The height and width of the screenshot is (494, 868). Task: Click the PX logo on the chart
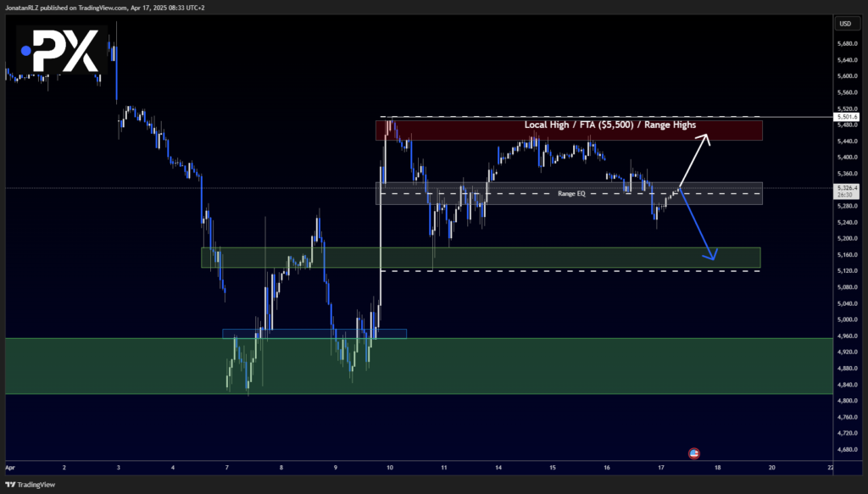tap(61, 50)
